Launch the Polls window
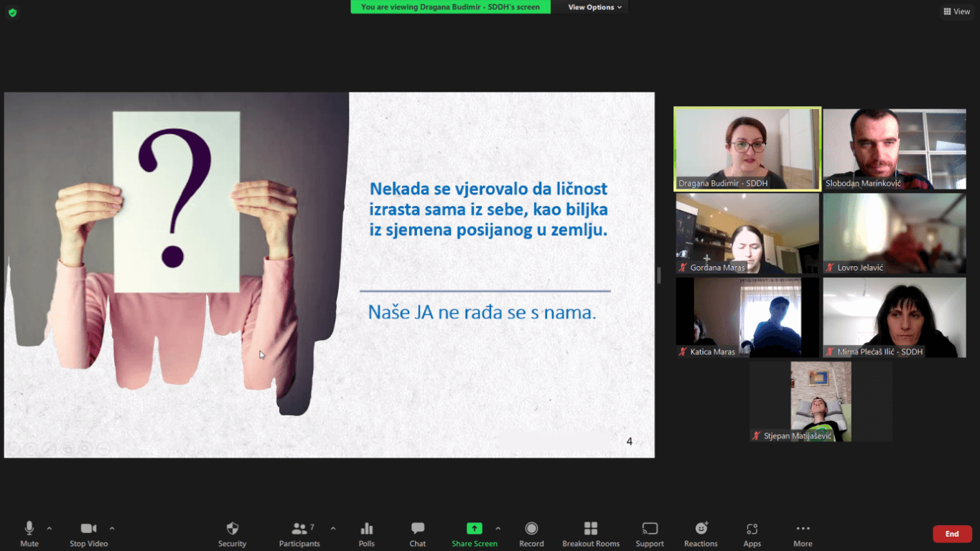The width and height of the screenshot is (980, 551). tap(366, 533)
